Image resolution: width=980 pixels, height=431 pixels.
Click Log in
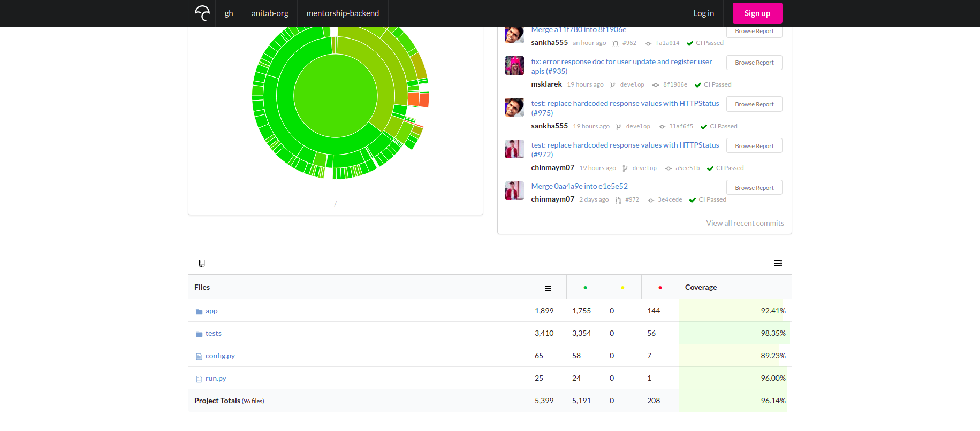pyautogui.click(x=703, y=13)
